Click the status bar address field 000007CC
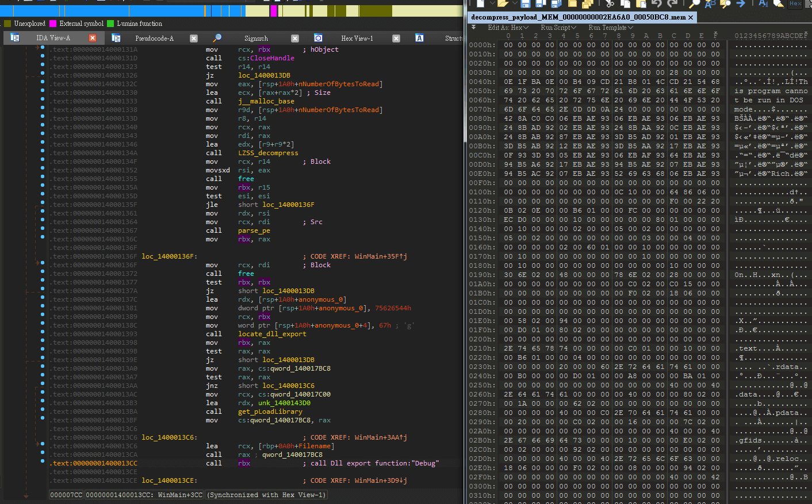This screenshot has height=504, width=812. pos(66,495)
